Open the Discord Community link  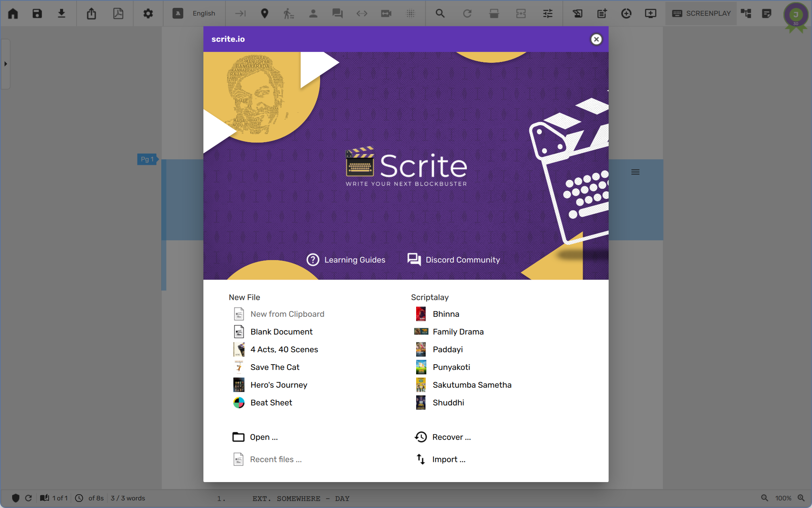click(453, 260)
